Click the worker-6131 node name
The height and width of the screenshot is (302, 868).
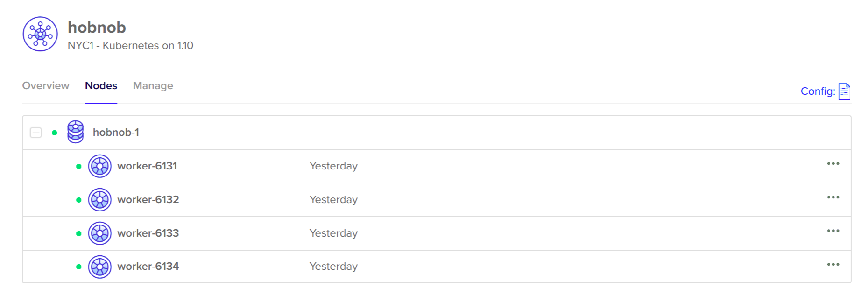147,166
